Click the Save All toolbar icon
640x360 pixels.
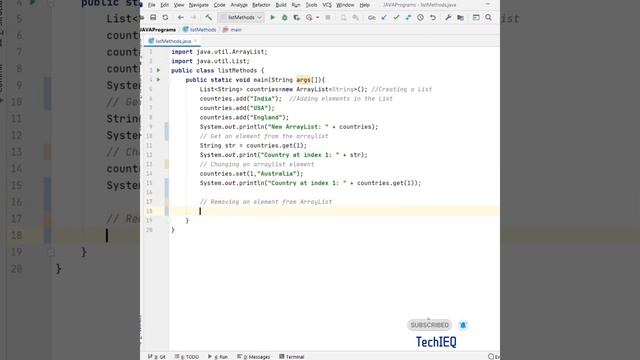pos(153,18)
